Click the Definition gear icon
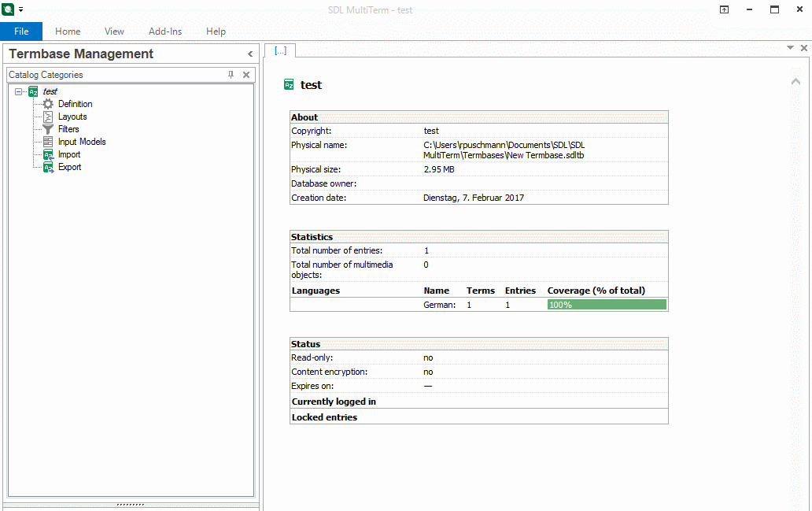 [48, 104]
